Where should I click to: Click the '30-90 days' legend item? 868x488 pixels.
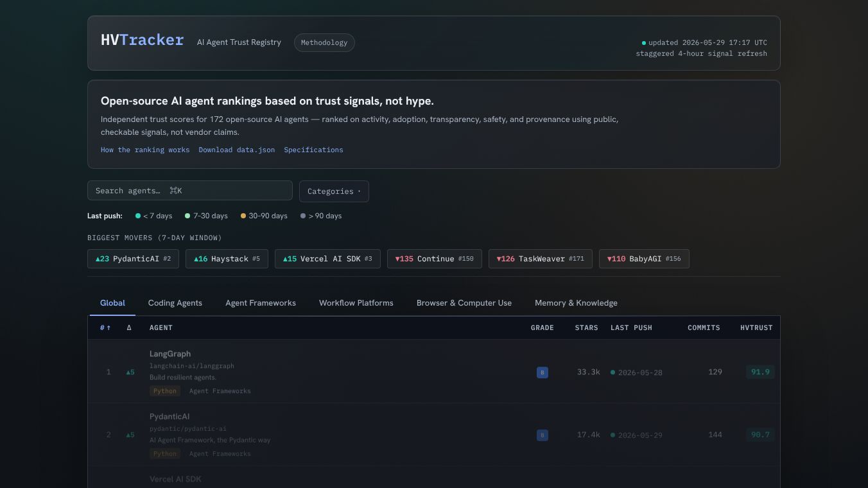pyautogui.click(x=264, y=216)
